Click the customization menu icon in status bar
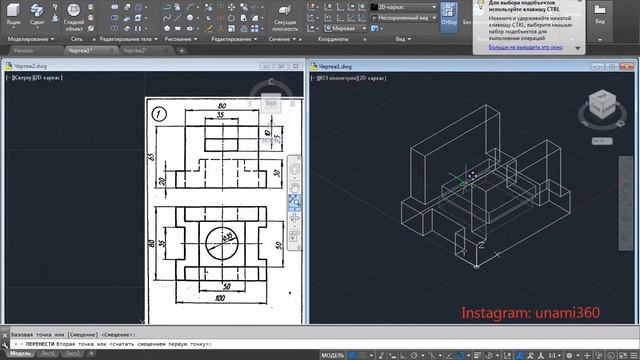This screenshot has height=360, width=640. click(x=634, y=356)
